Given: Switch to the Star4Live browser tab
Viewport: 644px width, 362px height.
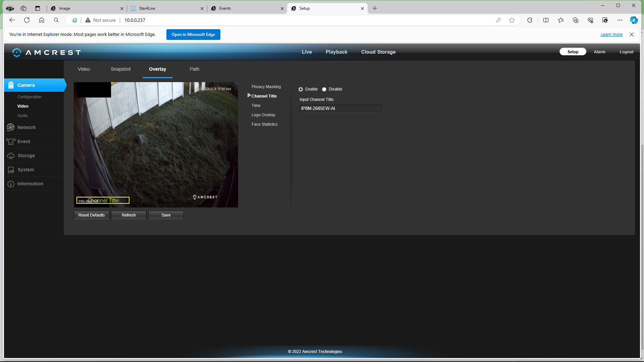Looking at the screenshot, I should tap(167, 8).
